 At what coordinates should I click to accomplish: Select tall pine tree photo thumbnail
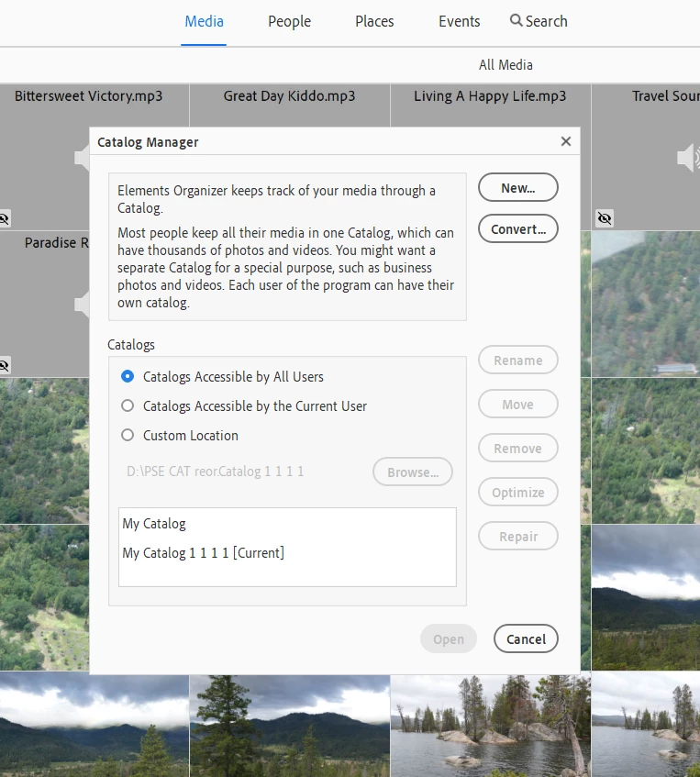point(290,726)
